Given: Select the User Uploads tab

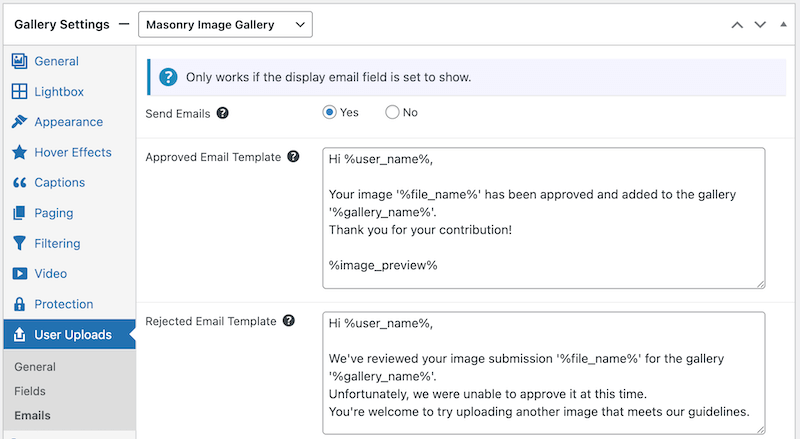Looking at the screenshot, I should pyautogui.click(x=69, y=334).
